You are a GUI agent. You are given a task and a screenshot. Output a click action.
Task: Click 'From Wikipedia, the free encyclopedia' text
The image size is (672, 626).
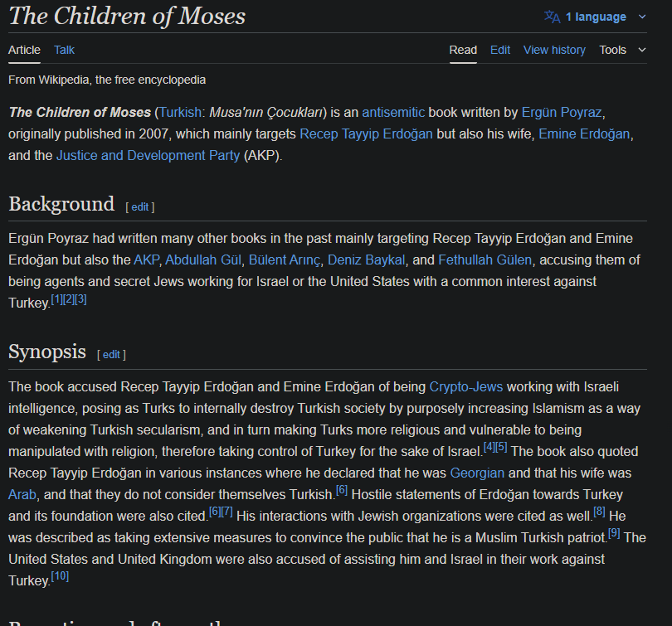click(x=107, y=80)
